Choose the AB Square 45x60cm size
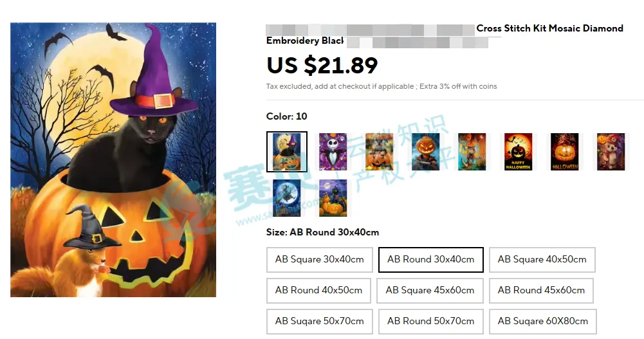Image resolution: width=644 pixels, height=339 pixels. [430, 291]
